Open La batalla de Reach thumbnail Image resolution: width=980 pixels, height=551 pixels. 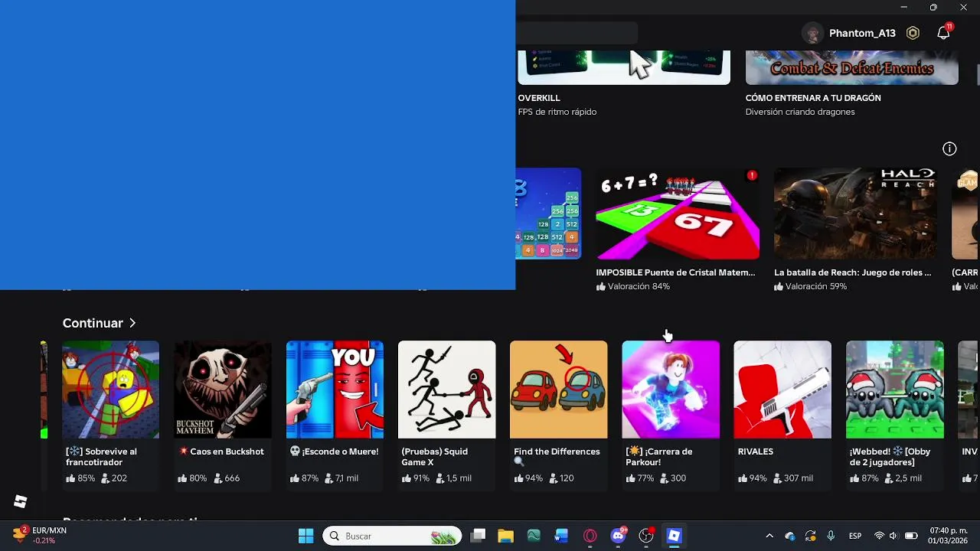coord(855,214)
